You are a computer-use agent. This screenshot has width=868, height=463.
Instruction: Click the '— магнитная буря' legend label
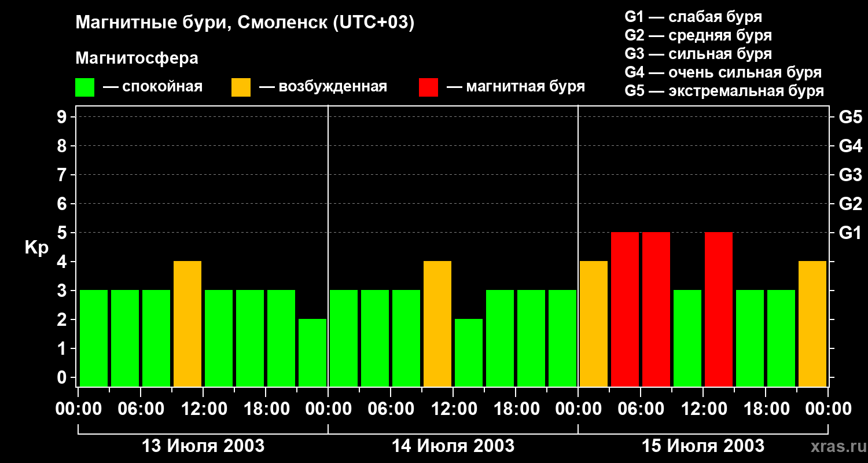tap(516, 87)
